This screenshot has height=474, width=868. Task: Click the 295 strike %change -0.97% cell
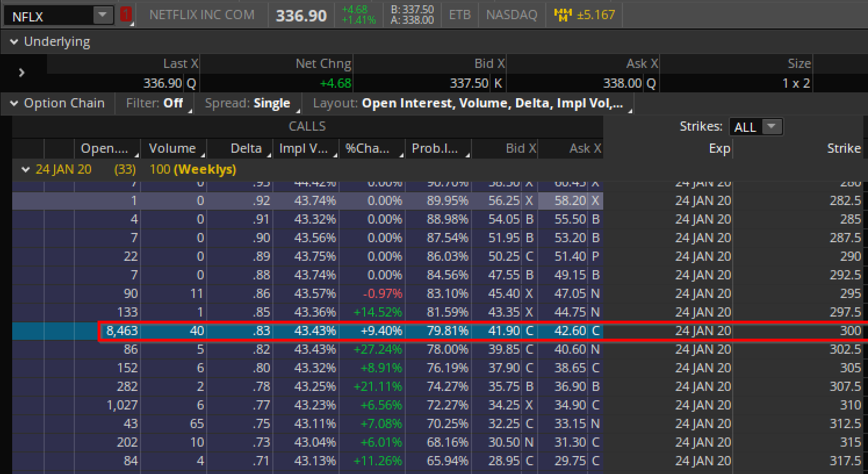pos(383,294)
